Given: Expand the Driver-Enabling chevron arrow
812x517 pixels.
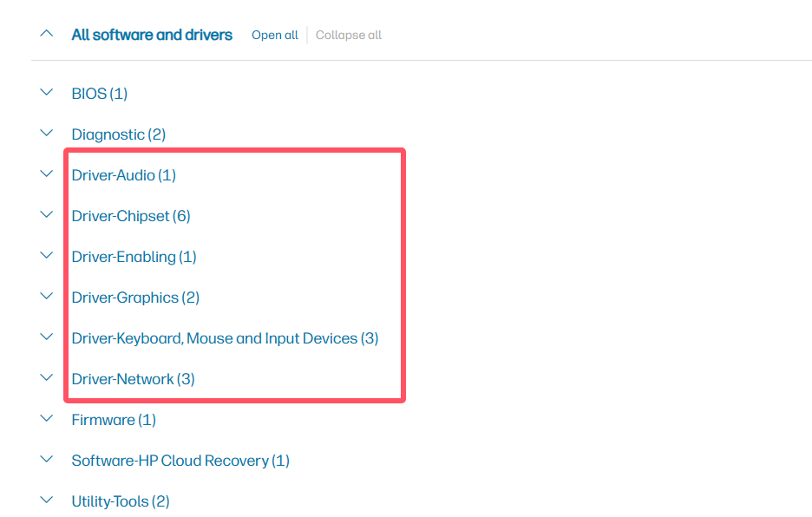Looking at the screenshot, I should coord(47,256).
